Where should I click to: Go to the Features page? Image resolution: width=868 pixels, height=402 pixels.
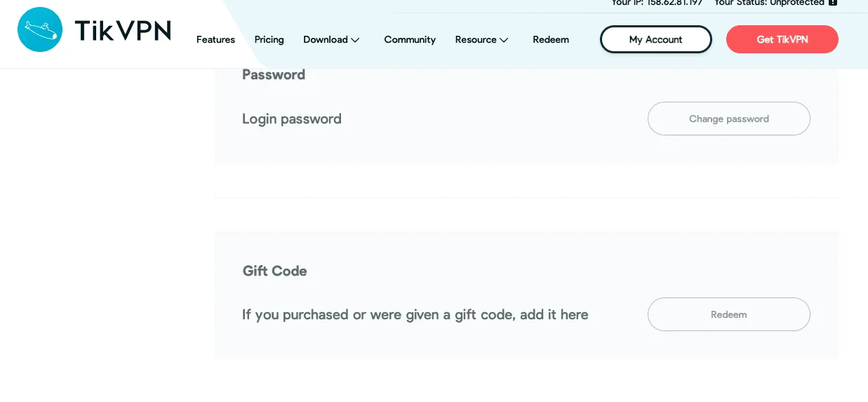(215, 40)
